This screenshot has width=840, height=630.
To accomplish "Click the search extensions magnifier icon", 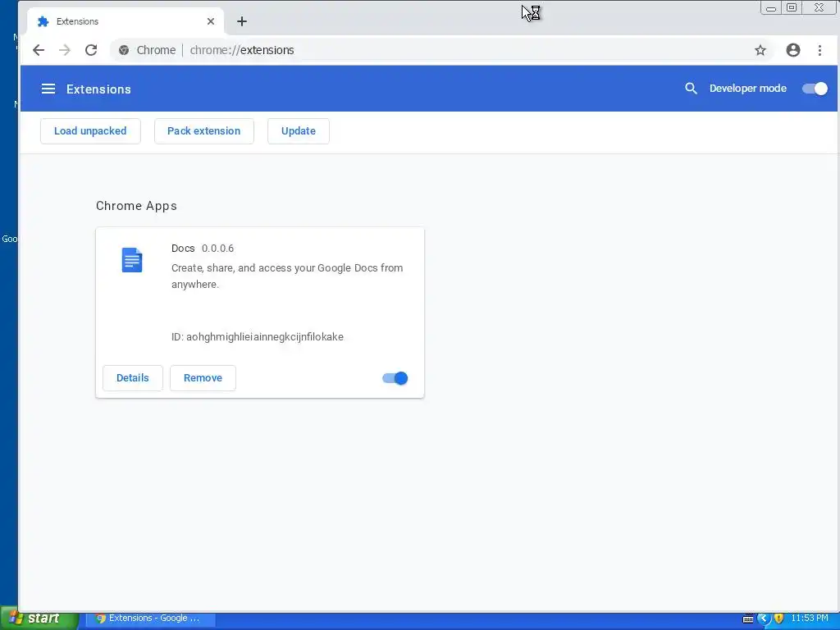I will [691, 89].
